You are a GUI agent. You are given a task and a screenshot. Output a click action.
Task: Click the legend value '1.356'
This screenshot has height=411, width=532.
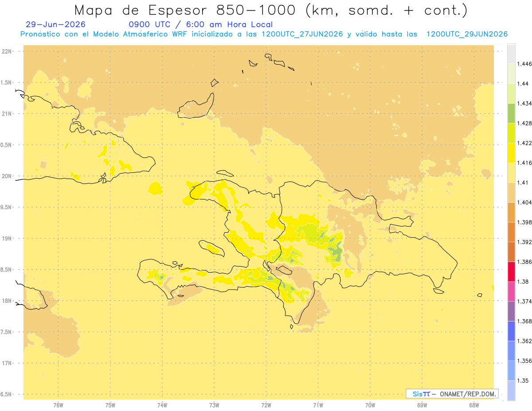(524, 361)
